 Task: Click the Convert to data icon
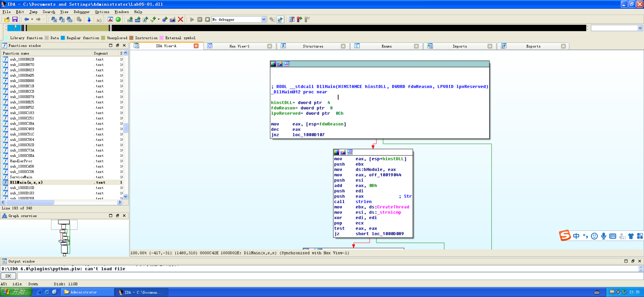click(138, 19)
